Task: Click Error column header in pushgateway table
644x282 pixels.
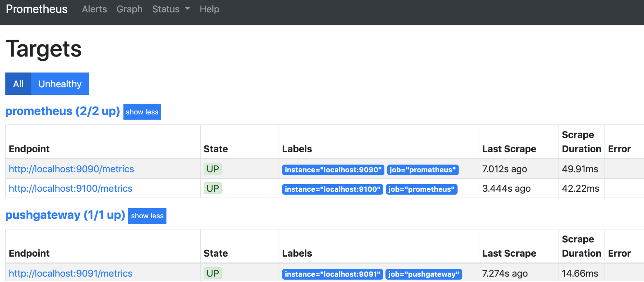Action: pos(619,253)
